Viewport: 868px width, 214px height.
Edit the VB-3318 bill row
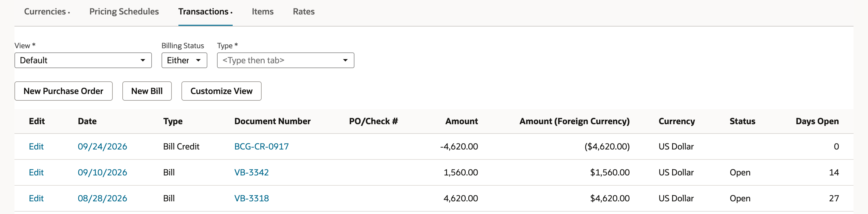pyautogui.click(x=36, y=199)
